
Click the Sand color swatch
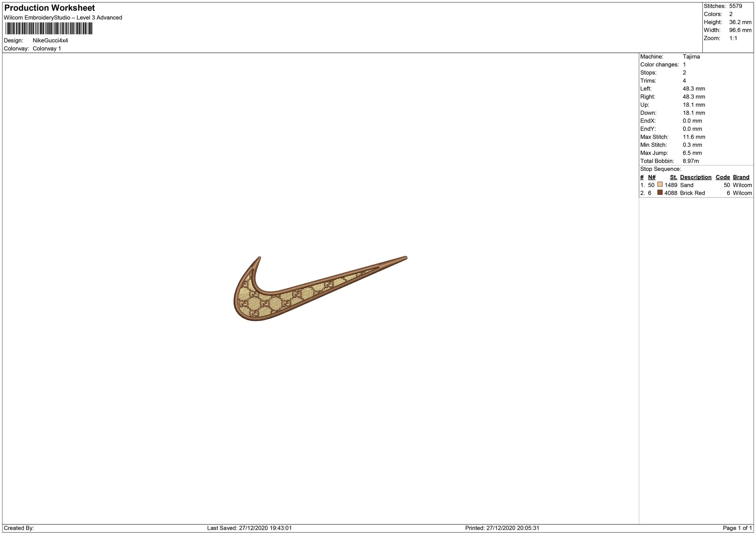660,185
